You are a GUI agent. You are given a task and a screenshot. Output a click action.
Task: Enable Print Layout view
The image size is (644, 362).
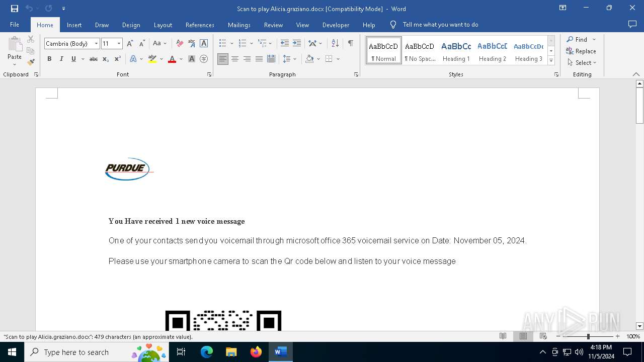click(523, 336)
